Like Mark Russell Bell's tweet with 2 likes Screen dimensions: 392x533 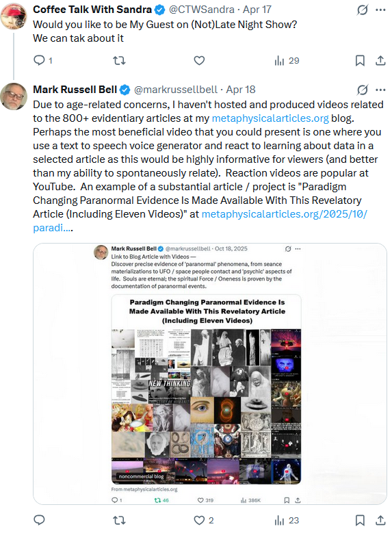203,520
